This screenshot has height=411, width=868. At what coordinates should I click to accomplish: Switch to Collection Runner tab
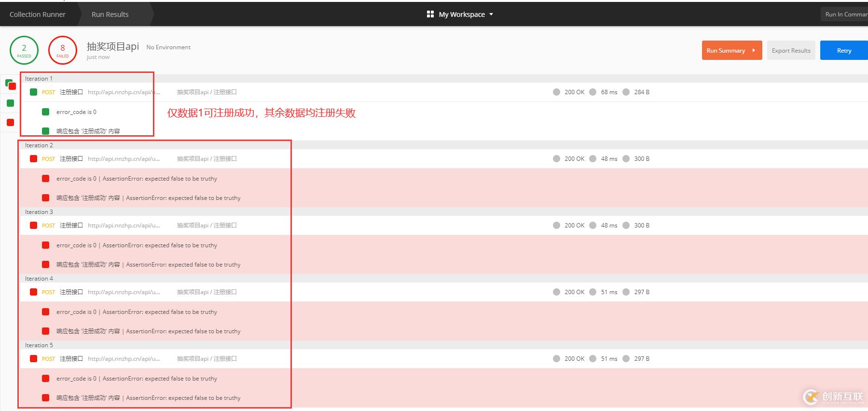(x=38, y=14)
